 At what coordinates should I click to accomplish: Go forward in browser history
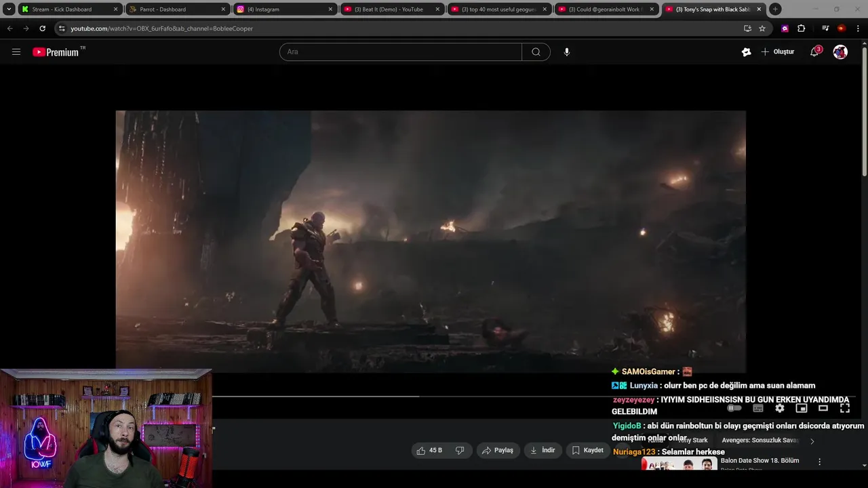click(26, 28)
